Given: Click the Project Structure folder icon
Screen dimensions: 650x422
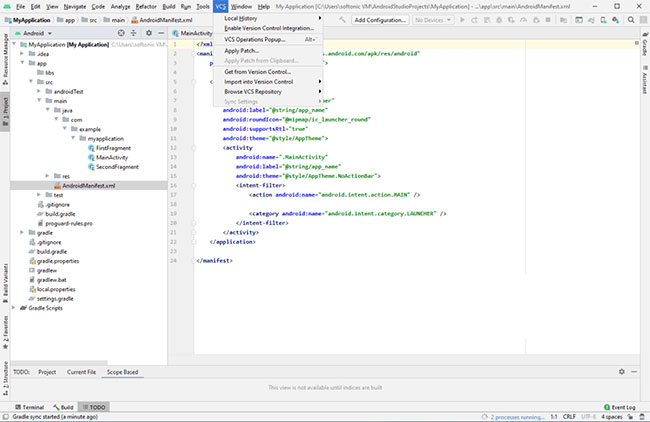Looking at the screenshot, I should coord(563,20).
